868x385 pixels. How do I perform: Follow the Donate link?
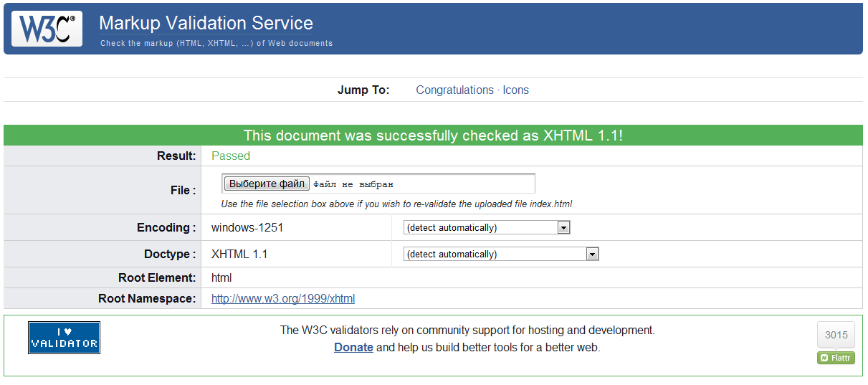tap(353, 348)
